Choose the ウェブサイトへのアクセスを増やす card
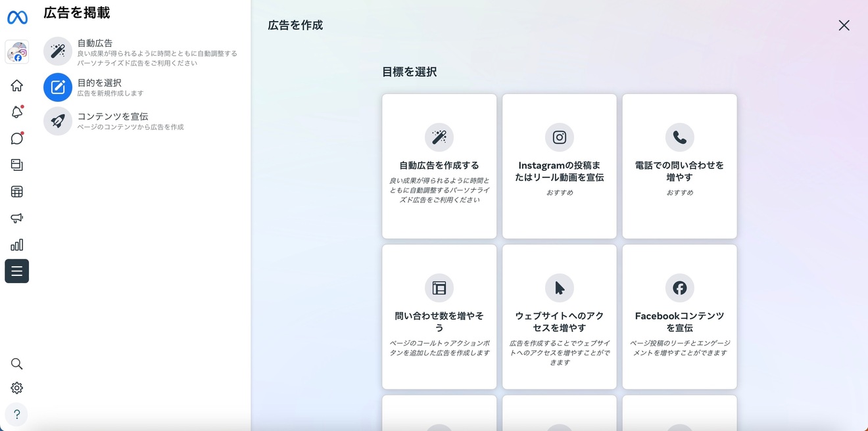The height and width of the screenshot is (431, 868). (560, 317)
